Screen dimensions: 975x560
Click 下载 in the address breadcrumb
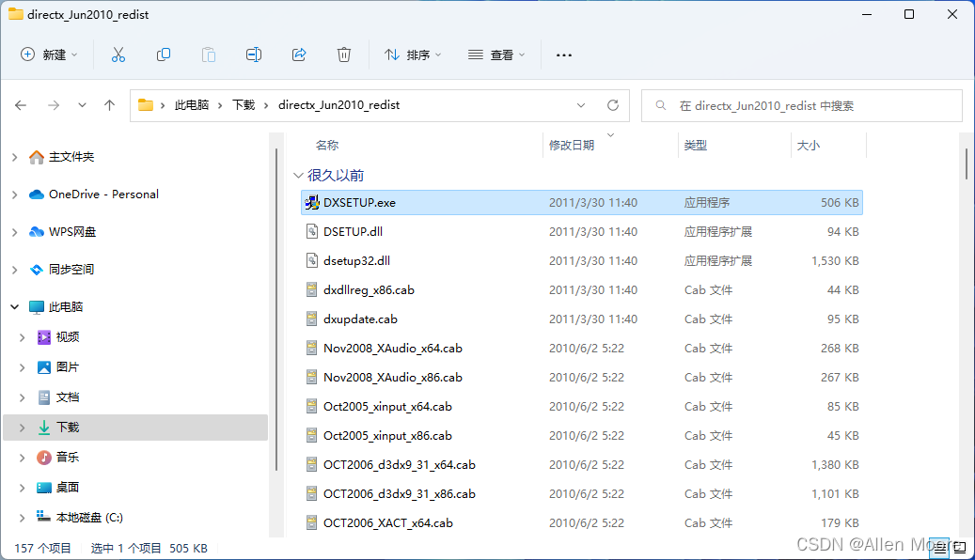[x=244, y=105]
